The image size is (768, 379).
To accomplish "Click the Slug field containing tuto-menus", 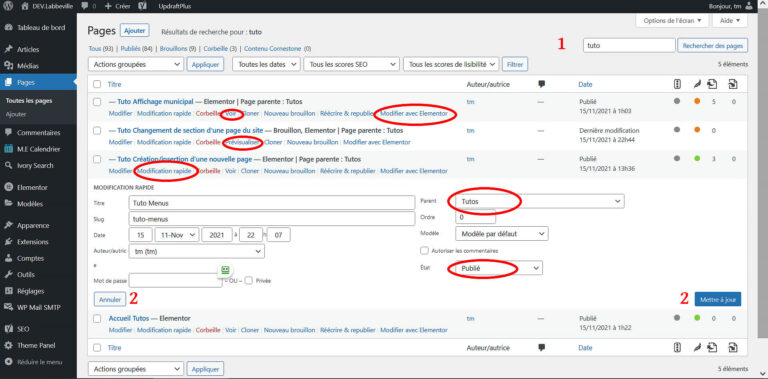I will (272, 218).
